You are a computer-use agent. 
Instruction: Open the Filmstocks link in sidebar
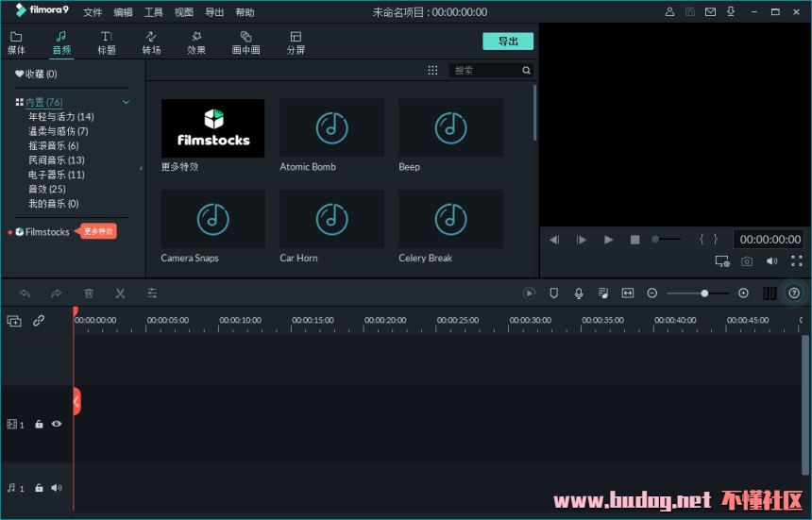click(x=46, y=231)
